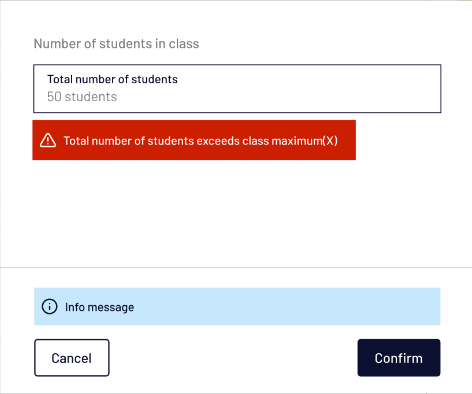Confirm the number of students
The image size is (472, 394).
point(399,358)
